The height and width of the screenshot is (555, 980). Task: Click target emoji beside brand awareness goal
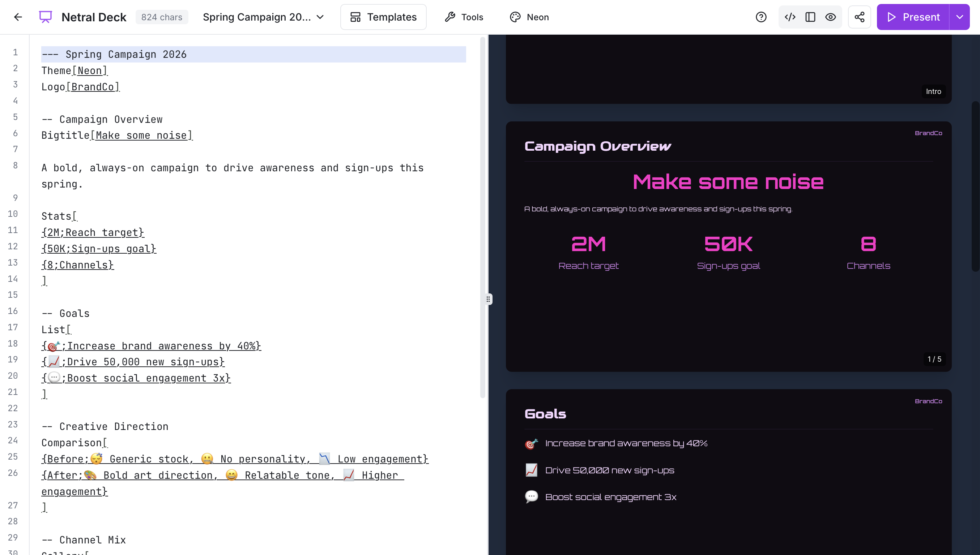[531, 444]
